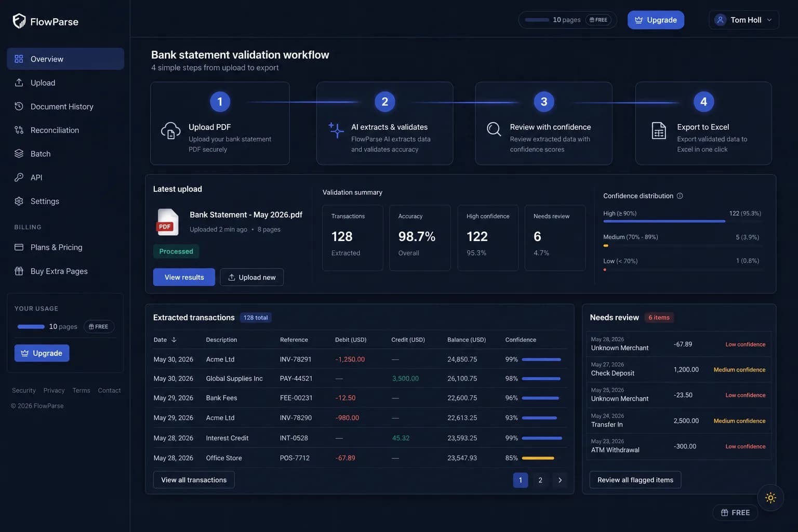Open the Reconciliation sidebar item

coord(65,130)
